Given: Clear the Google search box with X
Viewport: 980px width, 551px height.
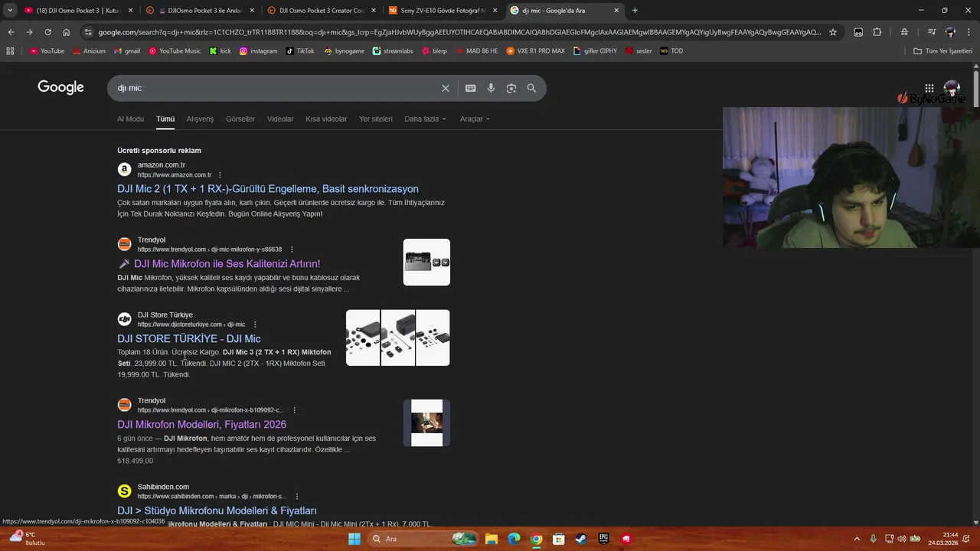Looking at the screenshot, I should coord(445,88).
